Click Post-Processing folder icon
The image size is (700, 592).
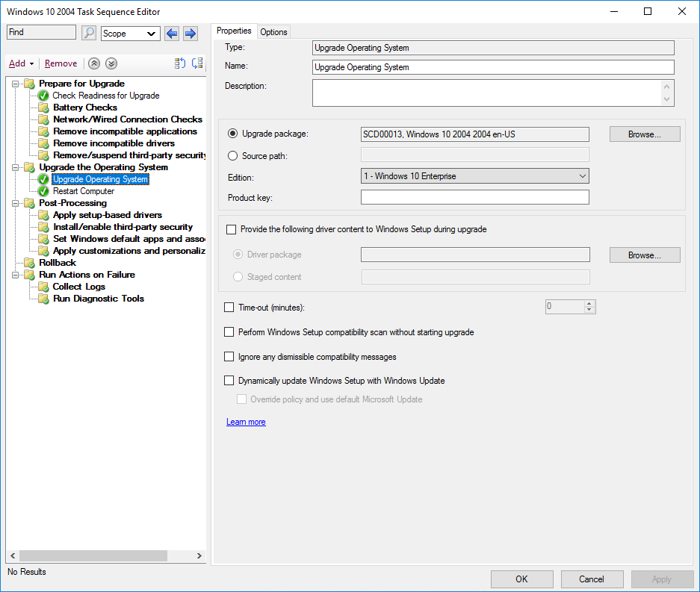coord(29,204)
